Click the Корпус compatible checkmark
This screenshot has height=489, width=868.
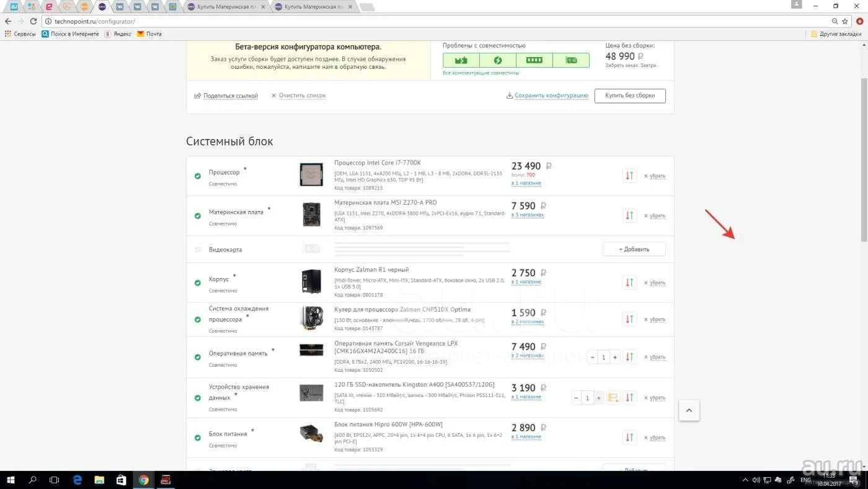pos(198,283)
